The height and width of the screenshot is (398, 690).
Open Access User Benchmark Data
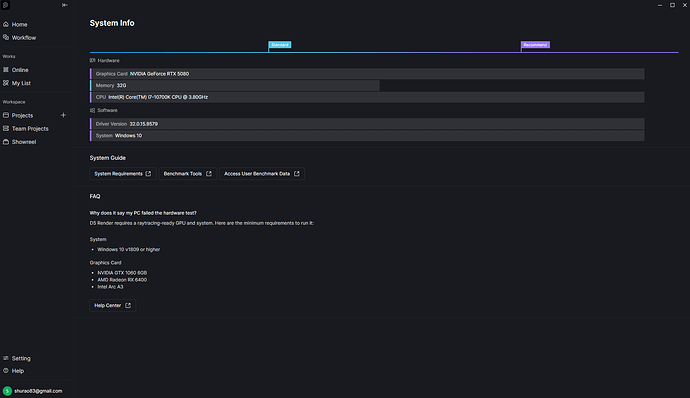pos(262,174)
